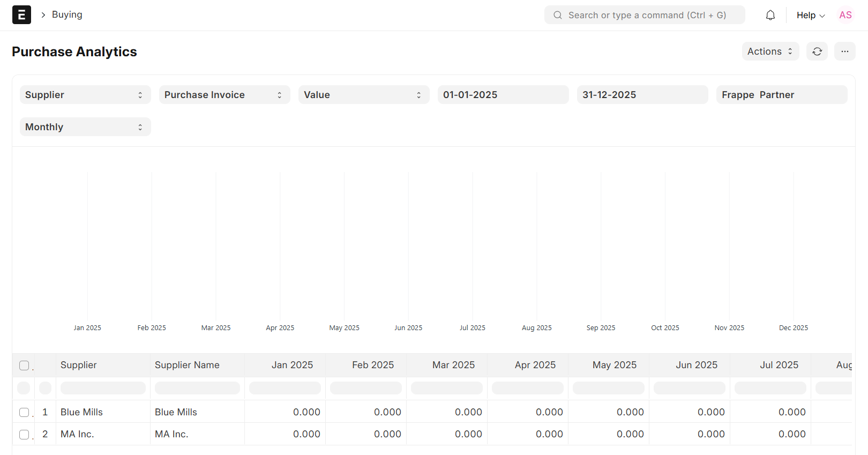The image size is (868, 455).
Task: Click the Supplier column filter box
Action: (103, 388)
